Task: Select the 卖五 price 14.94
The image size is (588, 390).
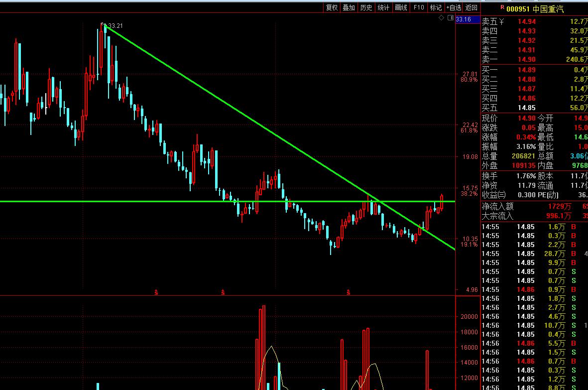Action: point(526,22)
